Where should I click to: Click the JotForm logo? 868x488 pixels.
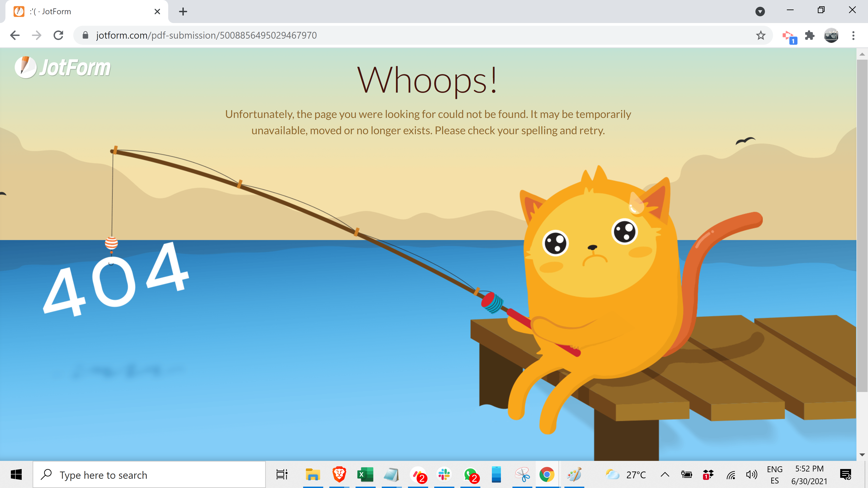click(63, 67)
